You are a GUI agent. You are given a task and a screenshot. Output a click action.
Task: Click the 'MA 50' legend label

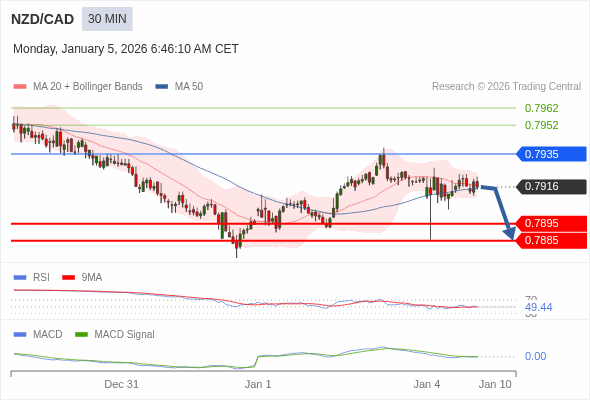coord(189,87)
